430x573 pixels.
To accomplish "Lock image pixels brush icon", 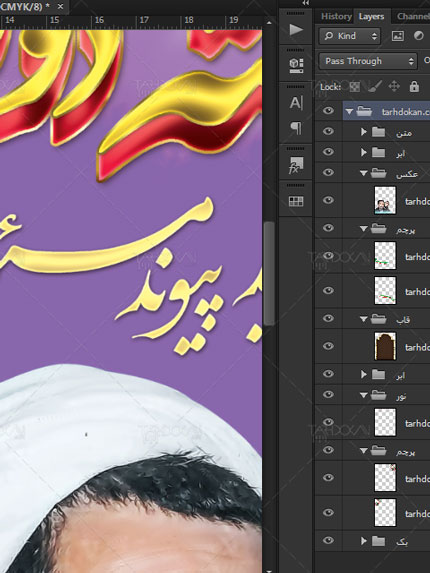I will point(375,87).
